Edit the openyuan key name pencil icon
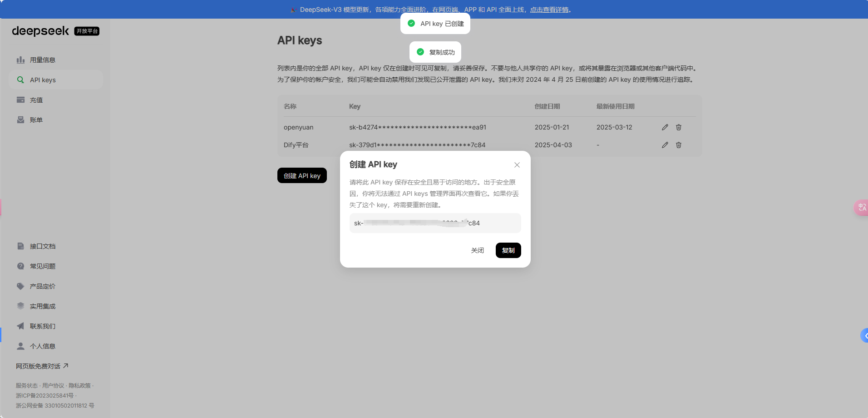 click(x=665, y=127)
